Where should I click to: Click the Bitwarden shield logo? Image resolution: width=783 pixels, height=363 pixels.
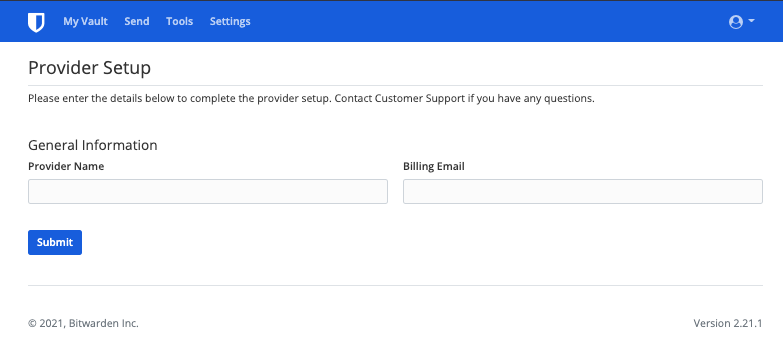[36, 22]
